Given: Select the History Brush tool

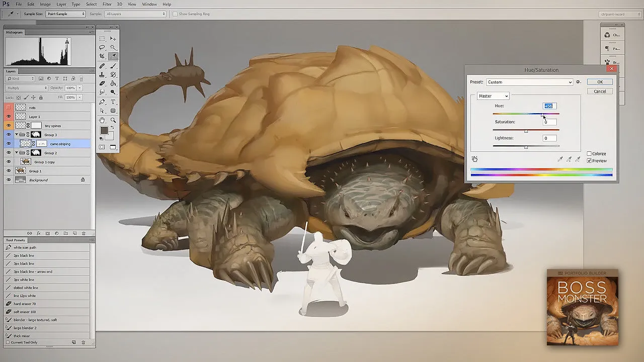Looking at the screenshot, I should (113, 74).
